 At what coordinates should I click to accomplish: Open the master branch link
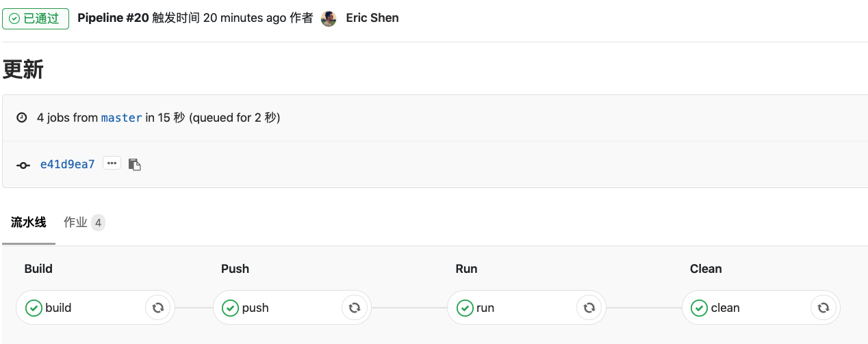click(x=121, y=118)
